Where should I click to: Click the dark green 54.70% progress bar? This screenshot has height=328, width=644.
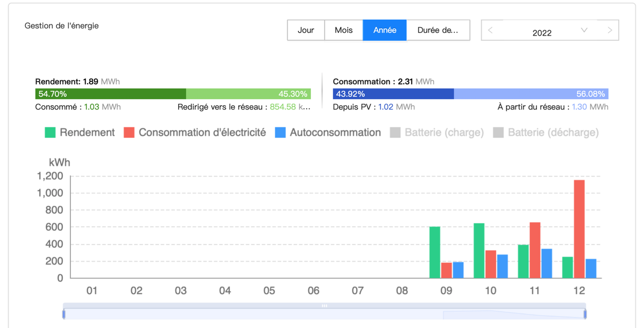(111, 94)
